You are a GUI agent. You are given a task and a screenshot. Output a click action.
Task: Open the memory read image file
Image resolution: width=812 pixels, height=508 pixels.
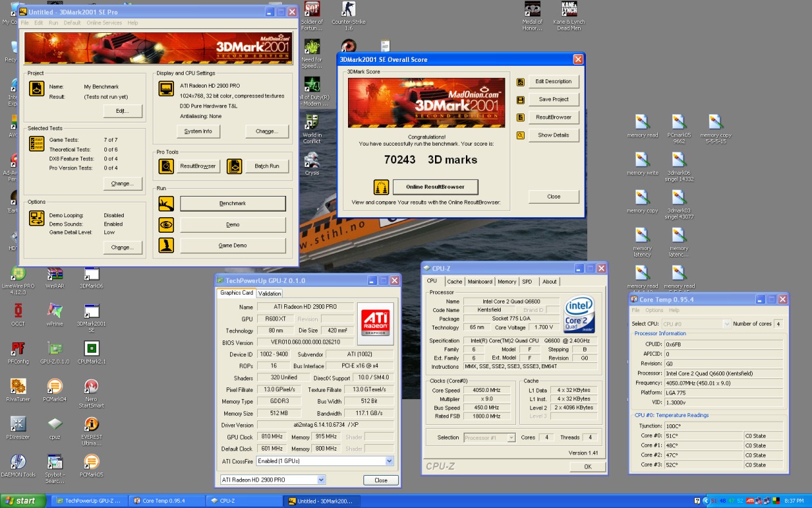643,126
